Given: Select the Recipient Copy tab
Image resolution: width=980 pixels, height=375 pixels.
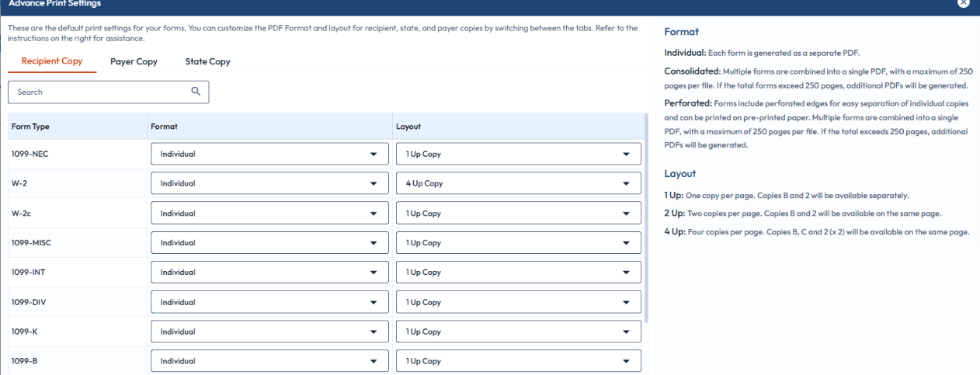Looking at the screenshot, I should [52, 61].
